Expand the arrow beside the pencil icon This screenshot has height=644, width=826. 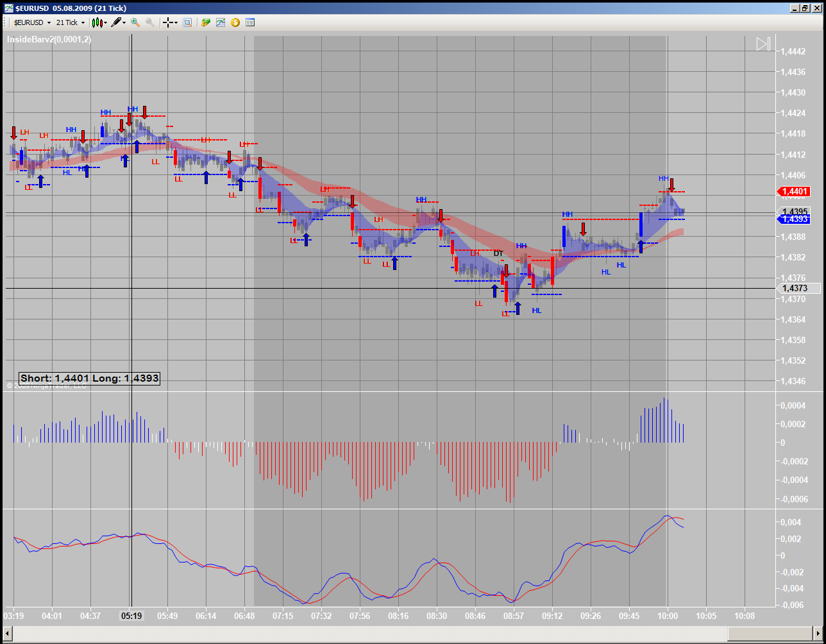124,22
